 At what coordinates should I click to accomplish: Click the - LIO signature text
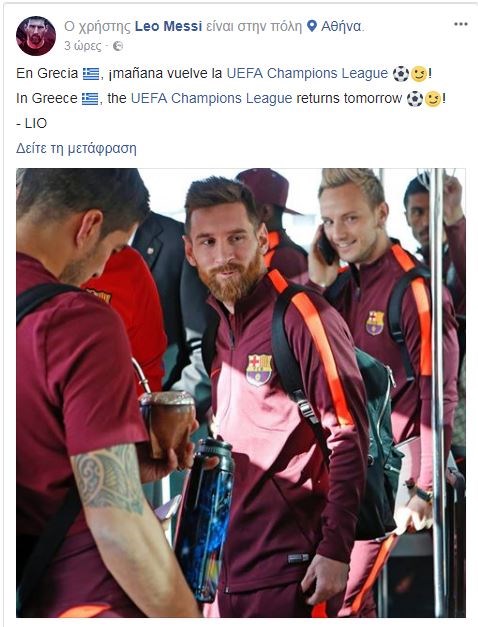32,123
